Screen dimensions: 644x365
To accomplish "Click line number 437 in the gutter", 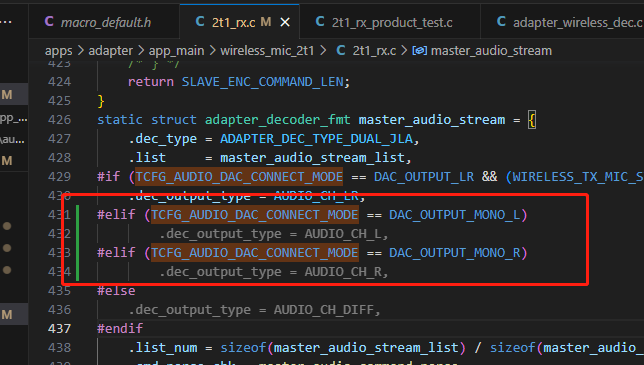I will (59, 328).
